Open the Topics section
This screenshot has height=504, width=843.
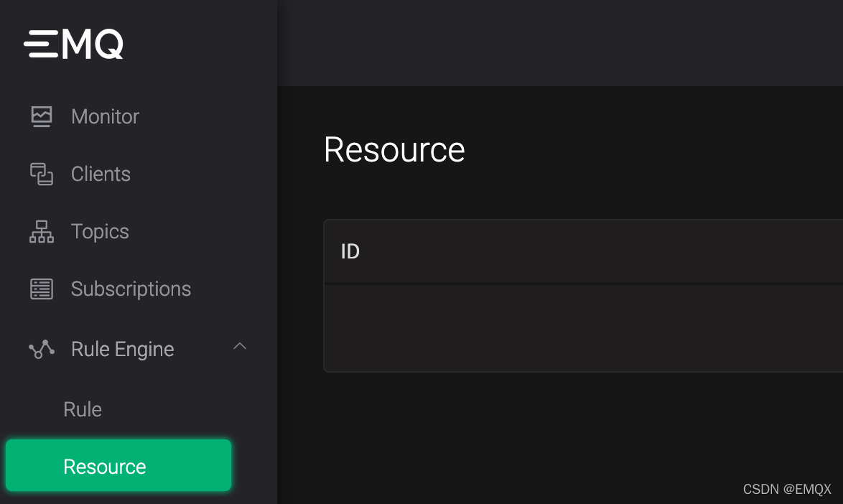pyautogui.click(x=99, y=231)
